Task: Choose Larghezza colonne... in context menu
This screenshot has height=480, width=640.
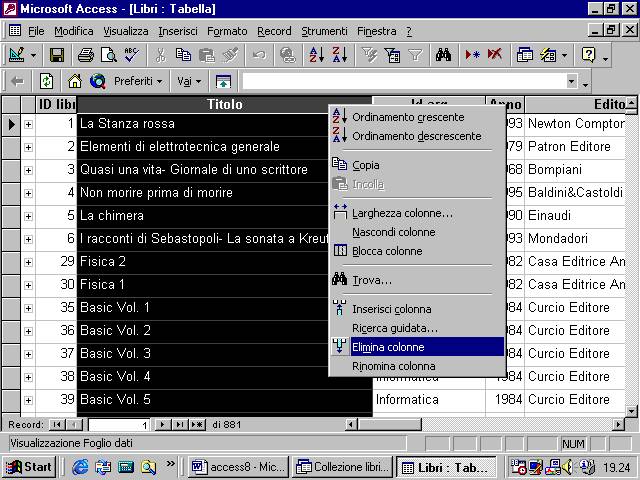Action: (417, 213)
